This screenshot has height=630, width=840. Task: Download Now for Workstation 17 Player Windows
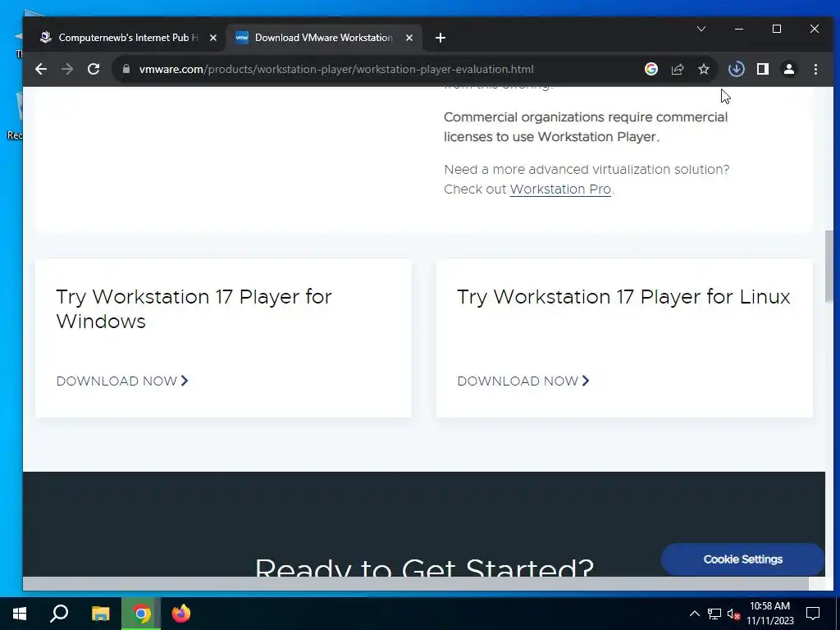122,381
